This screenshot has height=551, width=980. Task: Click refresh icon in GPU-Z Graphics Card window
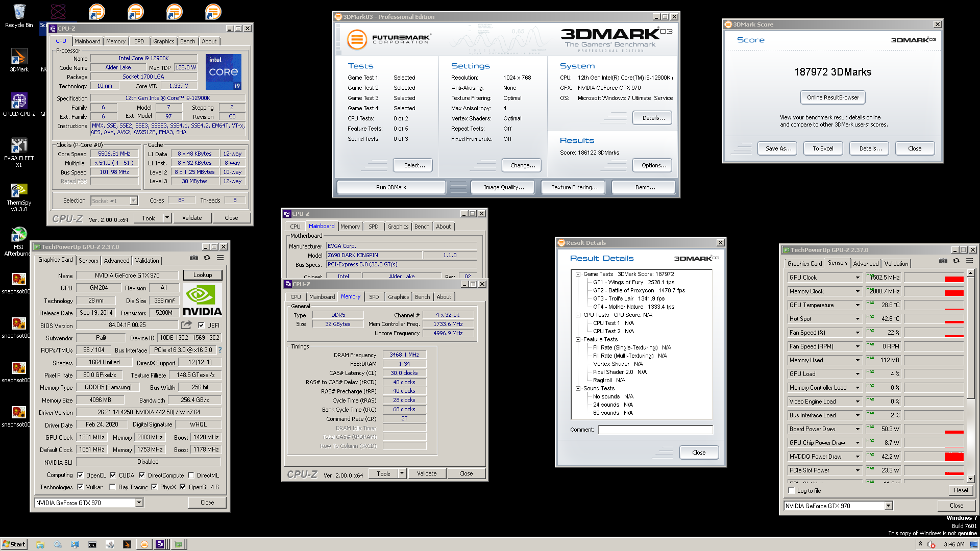[x=207, y=258]
